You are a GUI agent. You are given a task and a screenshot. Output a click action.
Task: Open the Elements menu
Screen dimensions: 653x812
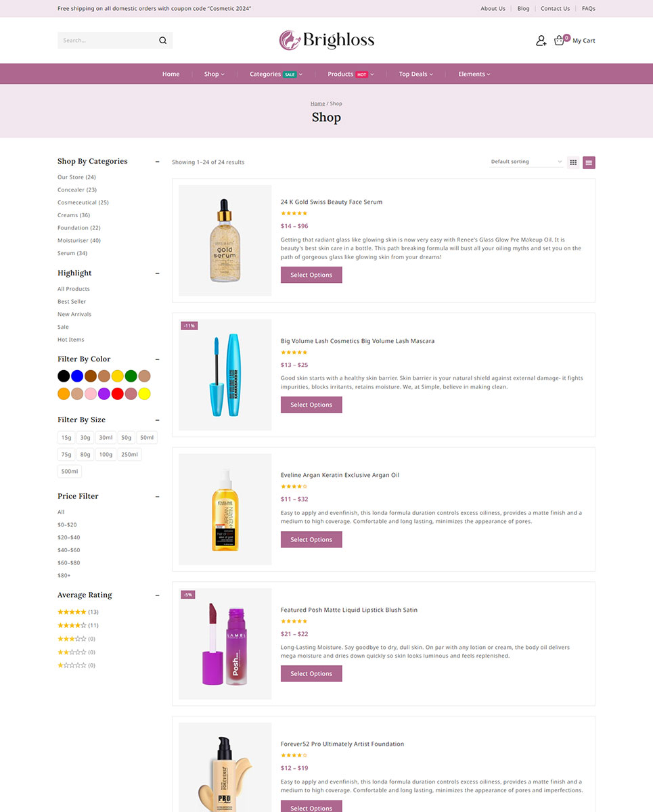coord(474,74)
